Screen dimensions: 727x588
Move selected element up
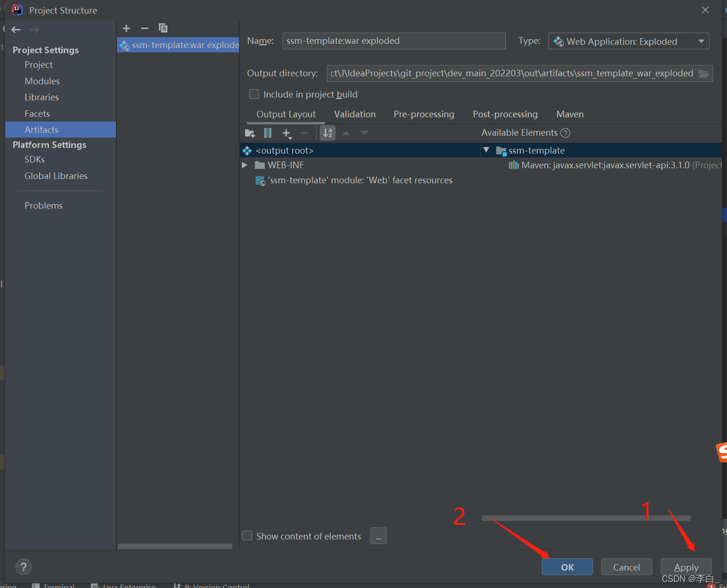click(x=346, y=133)
